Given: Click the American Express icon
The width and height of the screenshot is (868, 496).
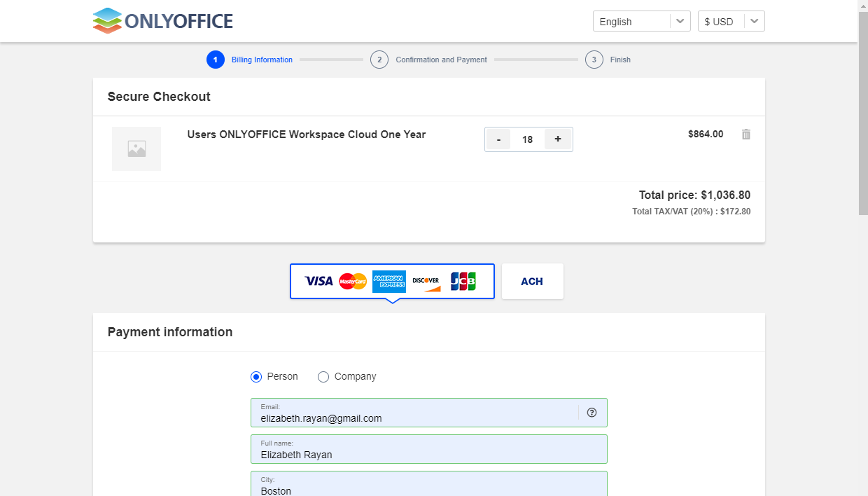Looking at the screenshot, I should point(389,282).
